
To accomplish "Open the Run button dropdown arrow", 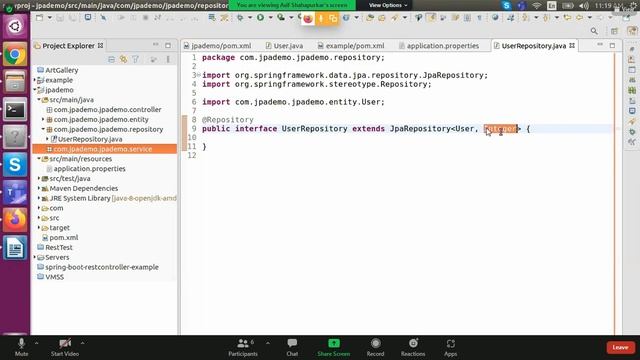I will coord(270,18).
